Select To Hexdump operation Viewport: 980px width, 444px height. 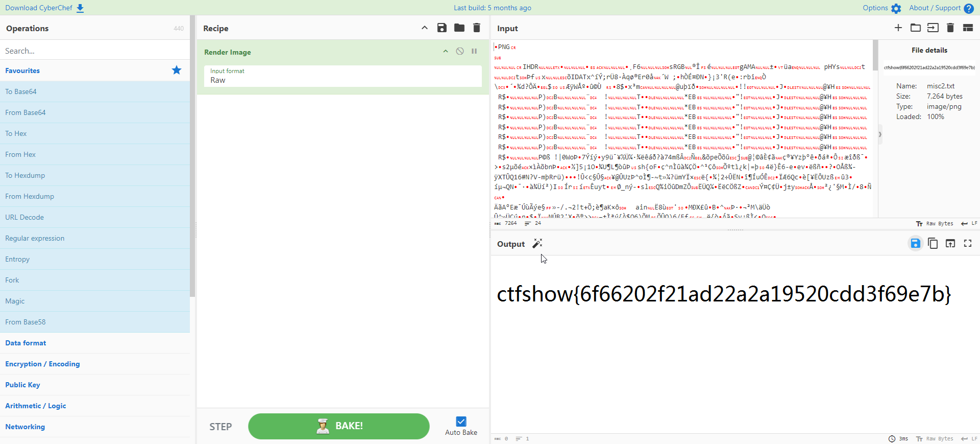click(x=95, y=175)
